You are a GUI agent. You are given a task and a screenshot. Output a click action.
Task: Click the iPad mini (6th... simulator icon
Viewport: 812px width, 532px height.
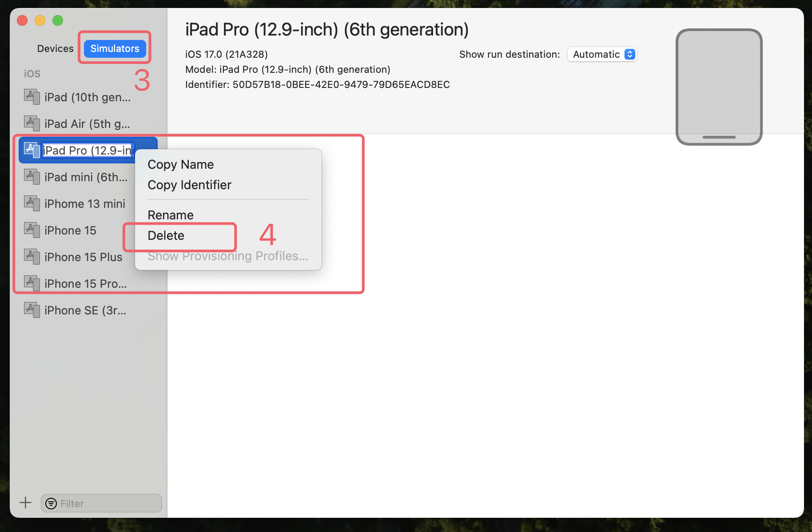(32, 176)
